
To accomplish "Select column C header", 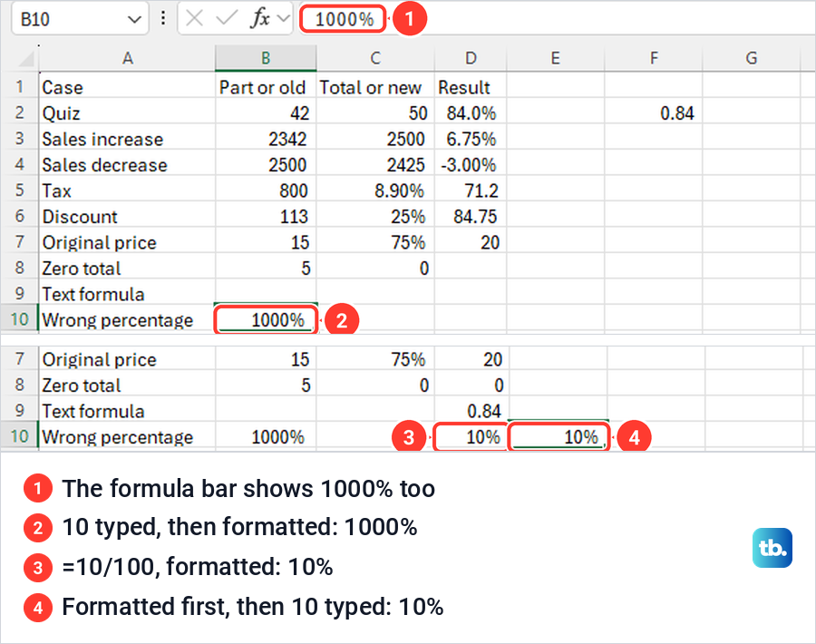I will coord(375,58).
